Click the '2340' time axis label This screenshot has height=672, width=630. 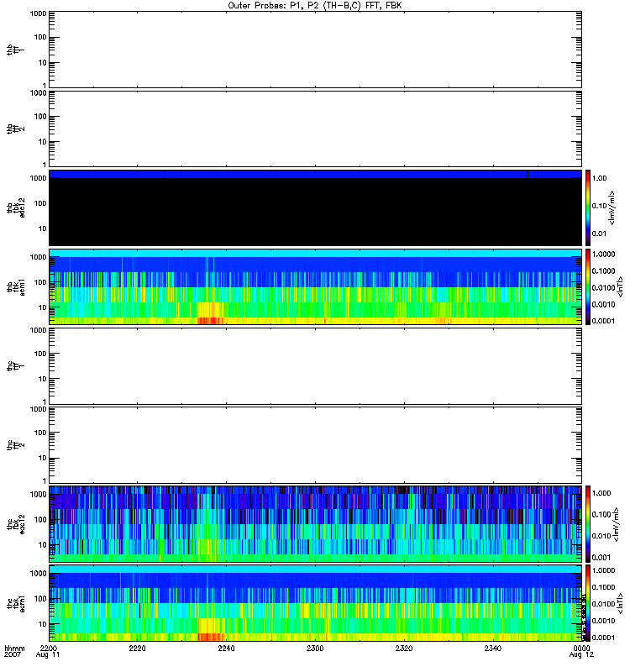493,648
